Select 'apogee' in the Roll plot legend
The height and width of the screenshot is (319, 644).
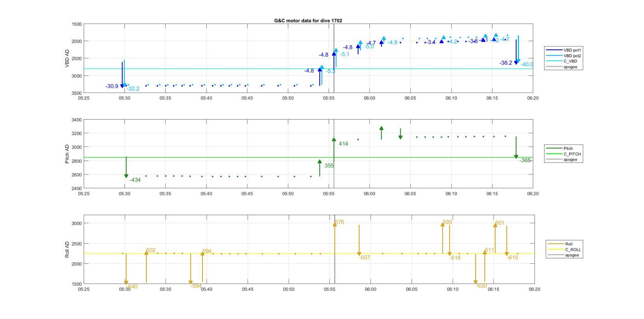pos(564,255)
